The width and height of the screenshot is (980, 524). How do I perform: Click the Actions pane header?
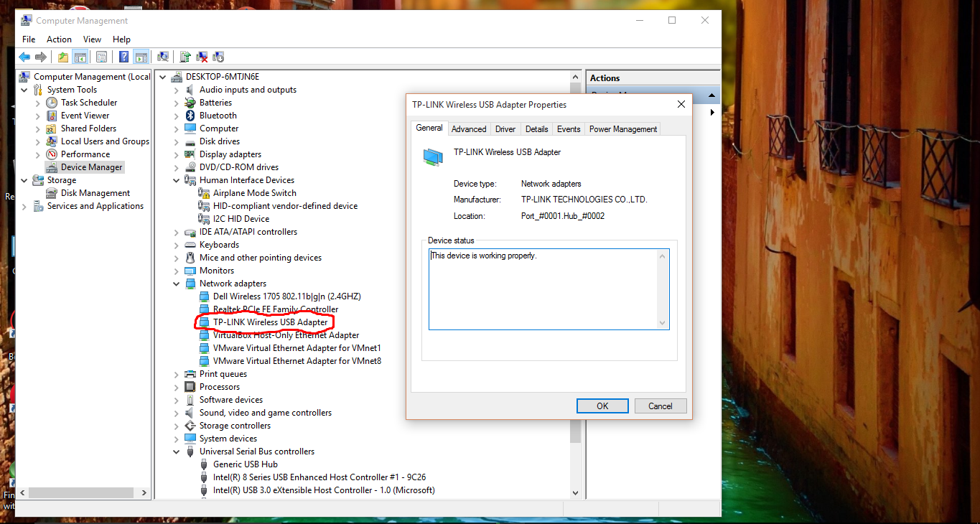(653, 78)
